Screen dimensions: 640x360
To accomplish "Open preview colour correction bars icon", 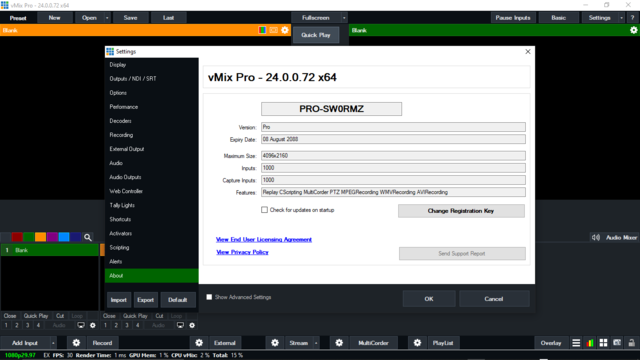I will tap(262, 30).
